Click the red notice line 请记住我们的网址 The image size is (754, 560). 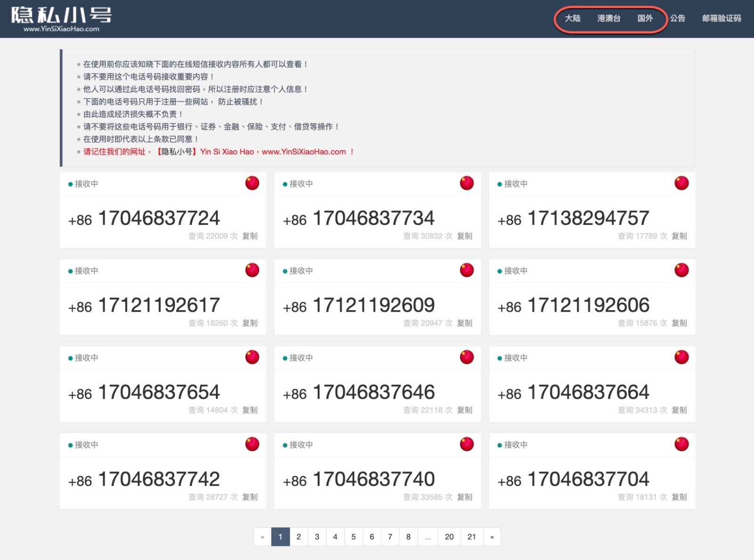[218, 152]
